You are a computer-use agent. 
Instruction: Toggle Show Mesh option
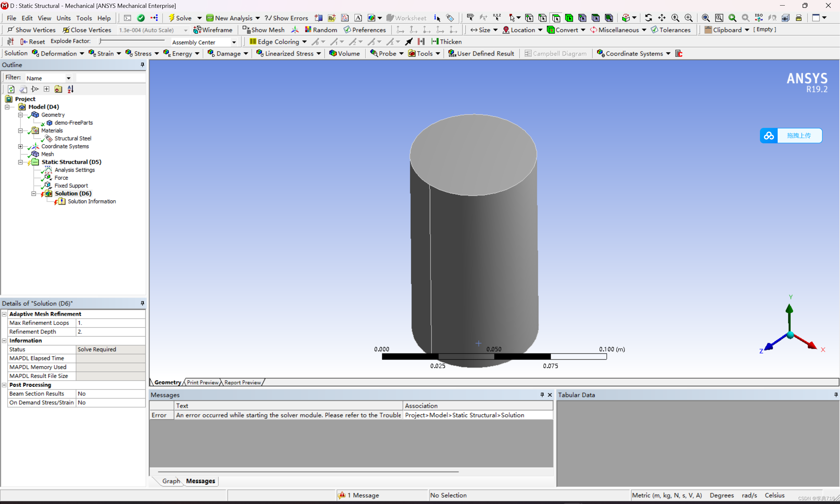[x=263, y=30]
